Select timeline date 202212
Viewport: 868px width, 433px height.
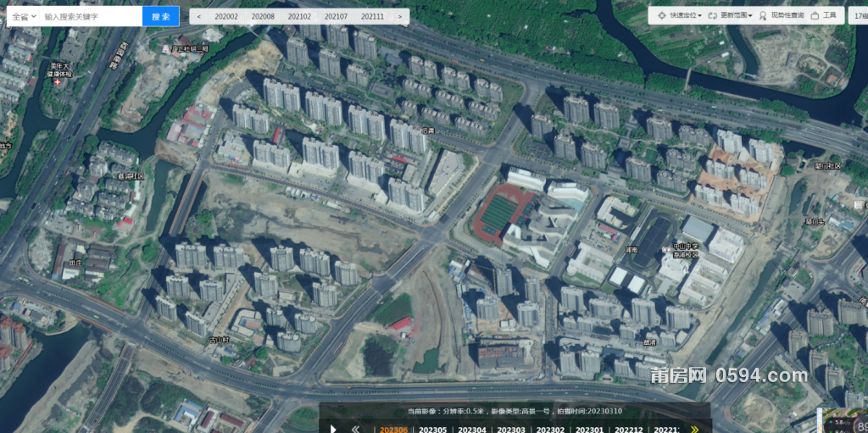629,430
